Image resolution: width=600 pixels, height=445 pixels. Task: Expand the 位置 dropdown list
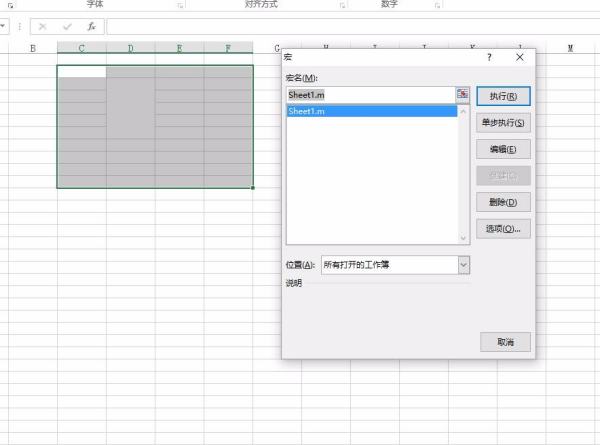pos(463,265)
